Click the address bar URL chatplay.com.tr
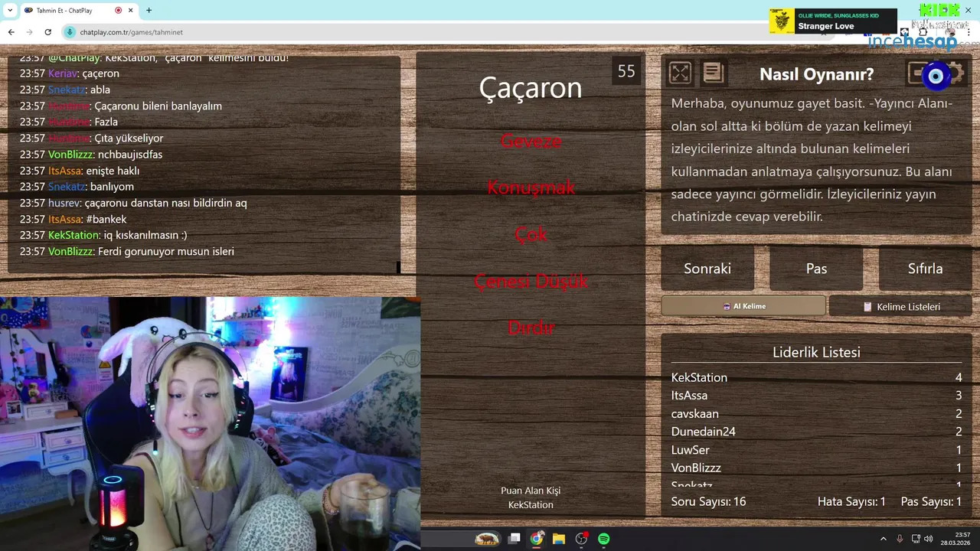 click(x=132, y=32)
